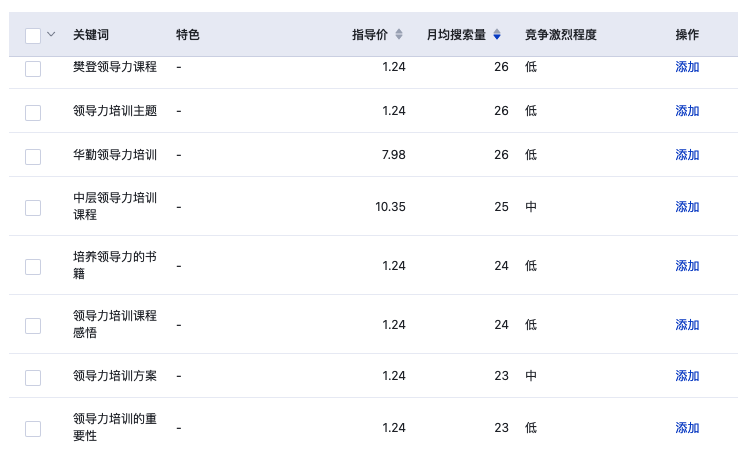
Task: Click 添加 for 领导力培训主题
Action: pos(687,111)
